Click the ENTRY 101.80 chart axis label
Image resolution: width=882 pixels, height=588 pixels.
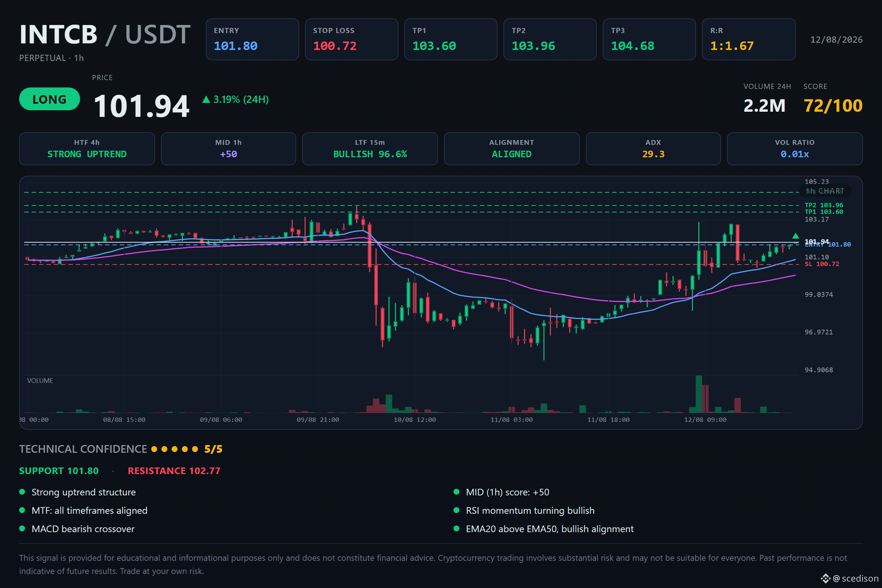coord(828,245)
